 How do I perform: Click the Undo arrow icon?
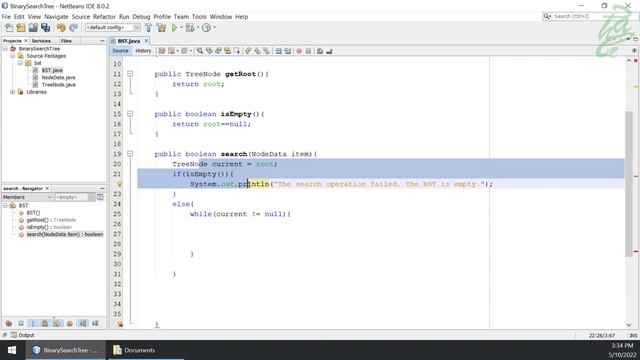(x=61, y=28)
